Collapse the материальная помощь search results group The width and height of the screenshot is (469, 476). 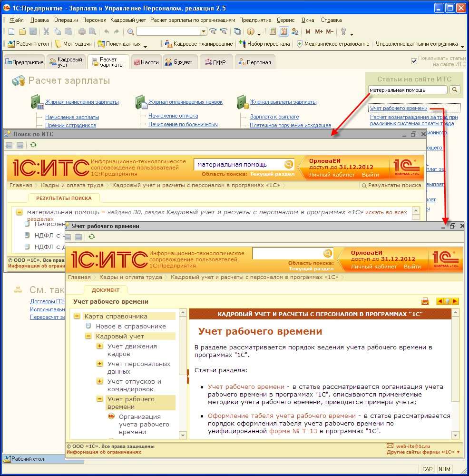pos(19,212)
